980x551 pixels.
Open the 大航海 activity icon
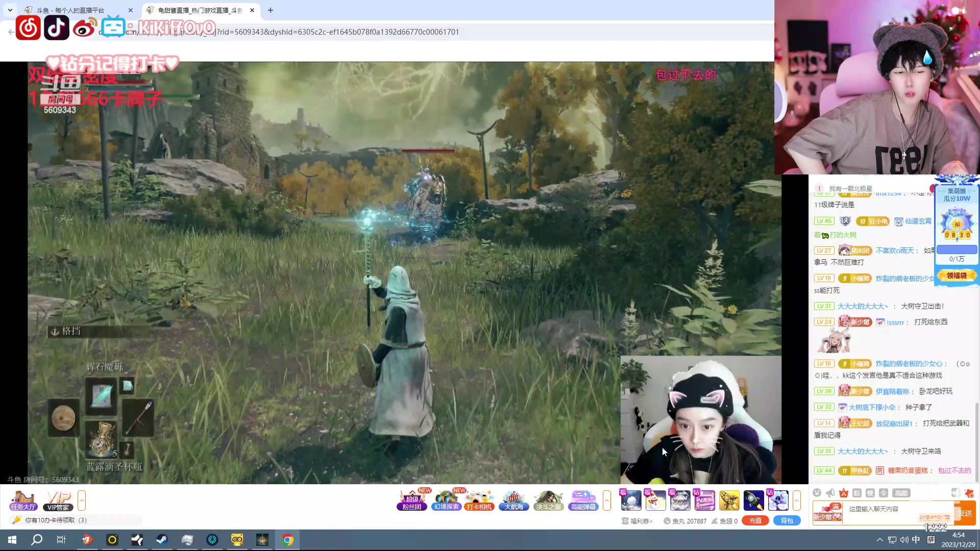pyautogui.click(x=514, y=500)
